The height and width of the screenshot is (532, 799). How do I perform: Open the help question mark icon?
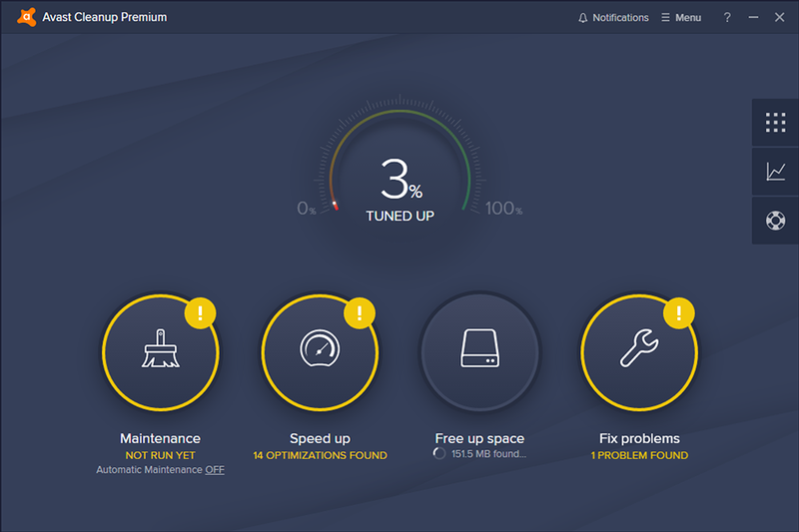click(727, 17)
